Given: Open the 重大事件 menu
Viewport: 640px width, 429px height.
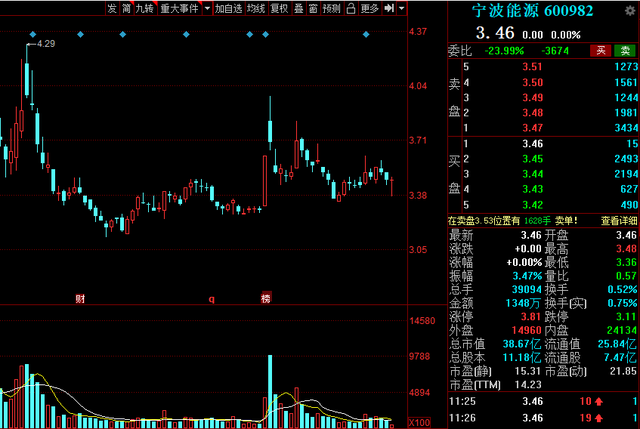Looking at the screenshot, I should (x=180, y=8).
